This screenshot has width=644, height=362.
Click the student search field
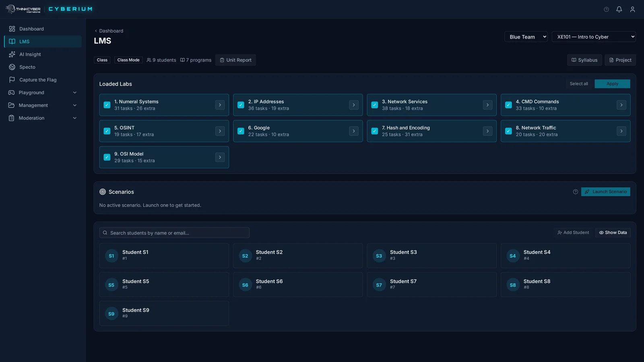174,233
